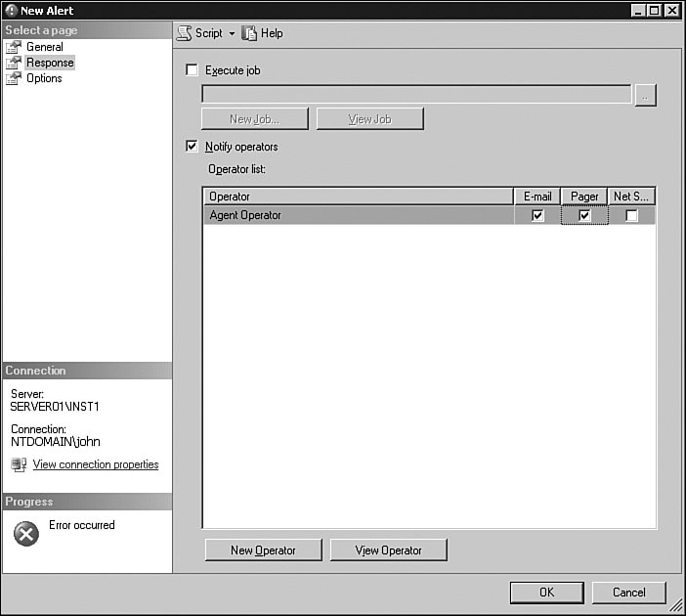Viewport: 686px width, 616px height.
Task: Toggle Pager for Agent Operator
Action: coord(584,215)
